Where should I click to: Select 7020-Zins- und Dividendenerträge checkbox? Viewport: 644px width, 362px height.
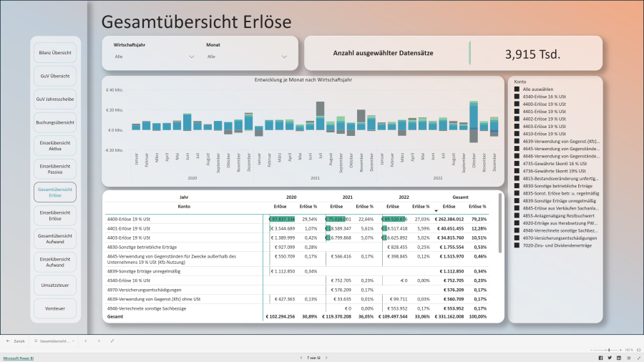(x=517, y=245)
